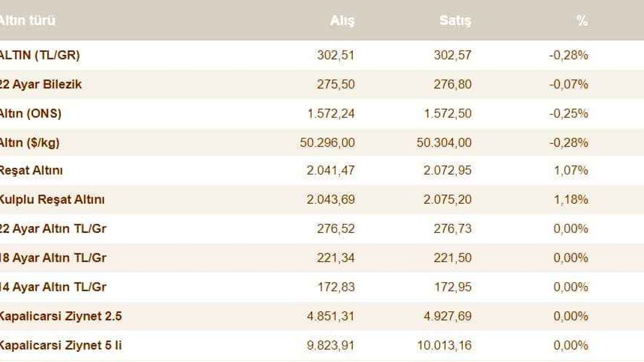Select the Kapalicarsi Ziynet 5 li row
644x362 pixels.
click(x=60, y=345)
